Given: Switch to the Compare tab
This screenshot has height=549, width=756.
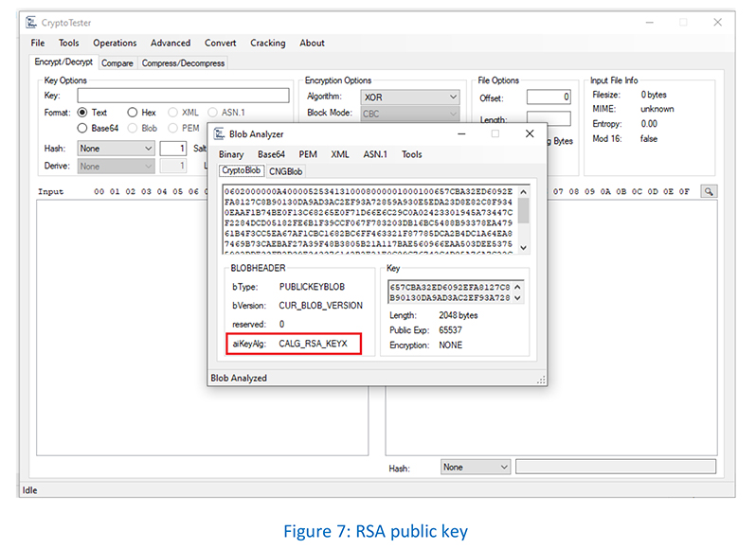Looking at the screenshot, I should point(117,63).
